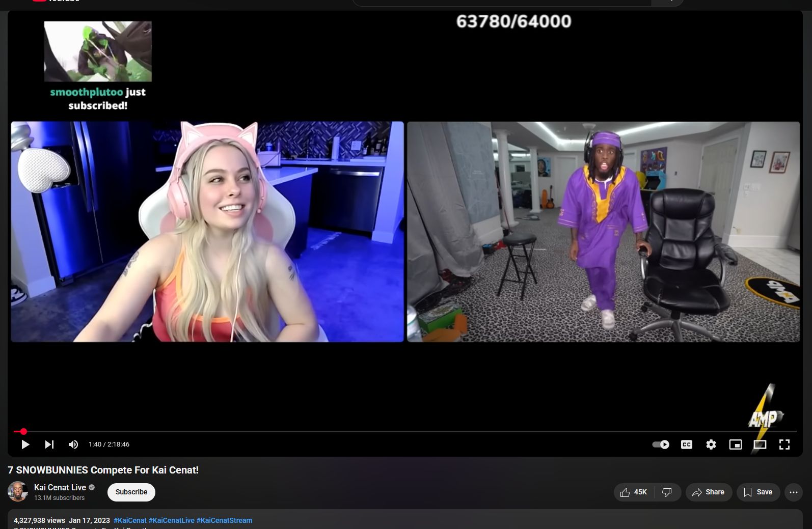Seek to the middle of the progress bar
This screenshot has height=529, width=812.
click(x=405, y=431)
